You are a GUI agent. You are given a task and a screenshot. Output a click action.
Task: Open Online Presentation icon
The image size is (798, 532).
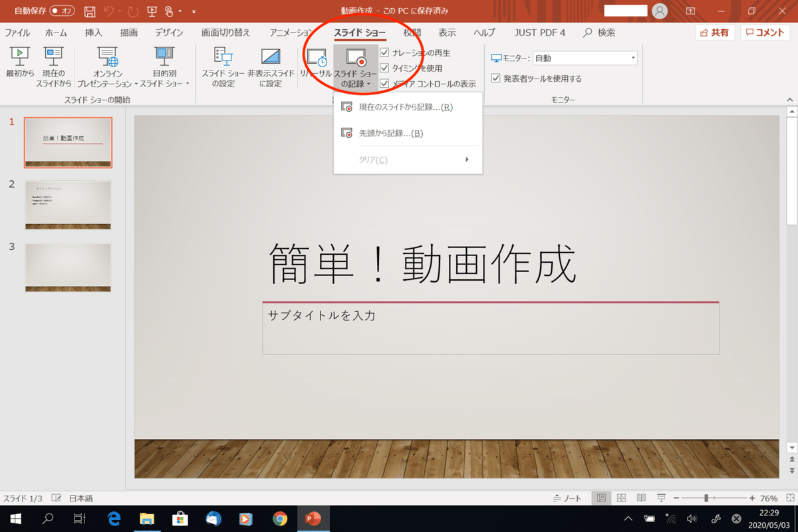tap(107, 66)
